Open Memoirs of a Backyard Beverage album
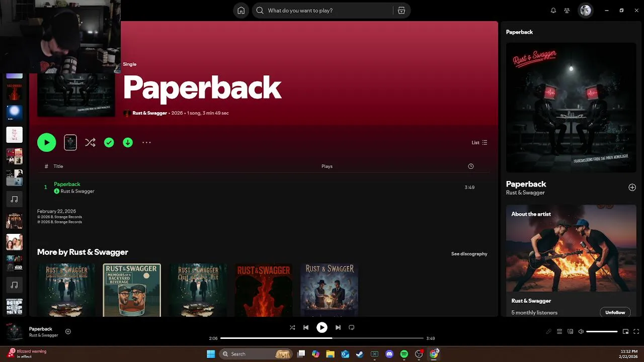The image size is (644, 362). (132, 290)
